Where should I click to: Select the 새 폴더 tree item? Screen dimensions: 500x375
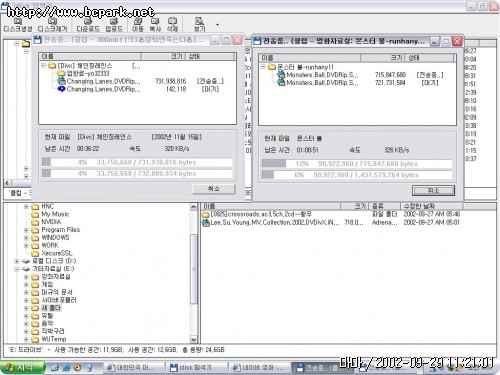tap(51, 308)
